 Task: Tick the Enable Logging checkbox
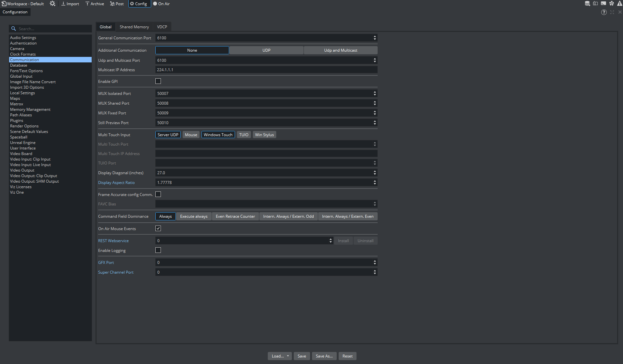pyautogui.click(x=158, y=250)
